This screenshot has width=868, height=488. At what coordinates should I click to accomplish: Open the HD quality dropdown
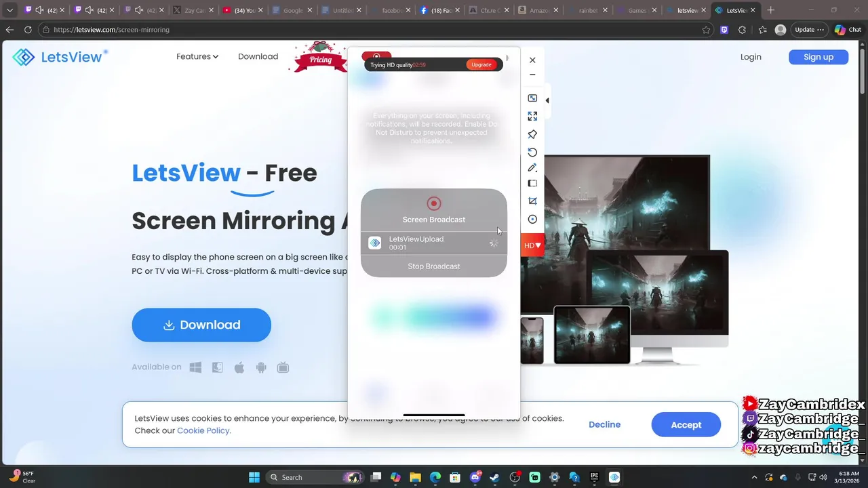pos(532,245)
